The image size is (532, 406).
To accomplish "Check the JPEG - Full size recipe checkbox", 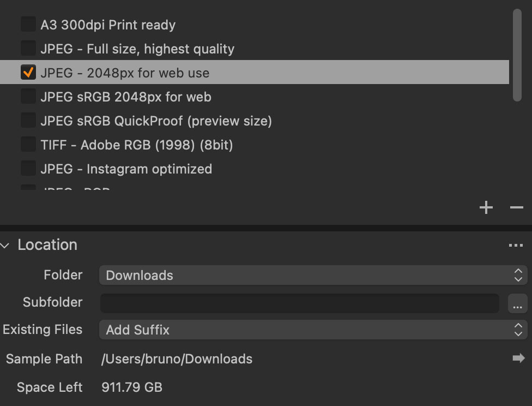I will tap(28, 49).
